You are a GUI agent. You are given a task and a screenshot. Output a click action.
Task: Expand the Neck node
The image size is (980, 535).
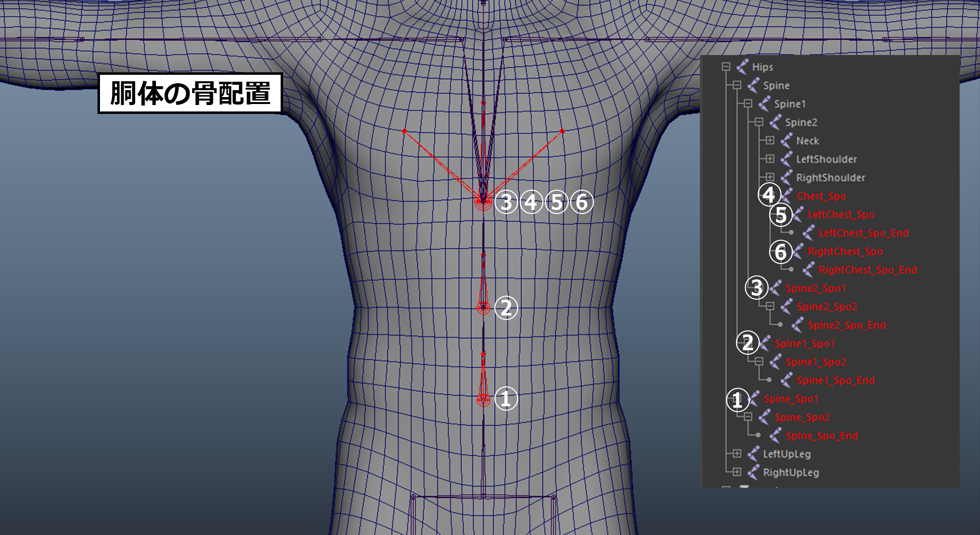(770, 141)
